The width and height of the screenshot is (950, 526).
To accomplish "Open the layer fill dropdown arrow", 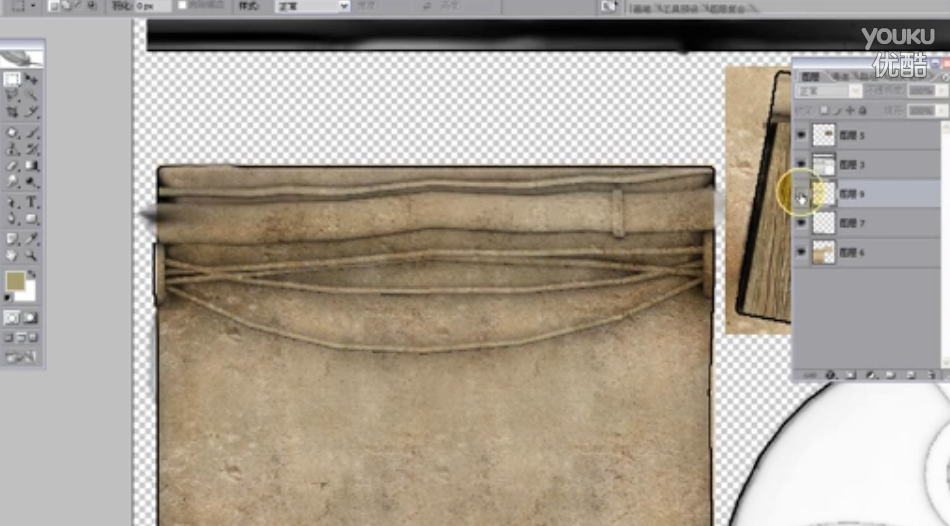I will click(x=941, y=110).
